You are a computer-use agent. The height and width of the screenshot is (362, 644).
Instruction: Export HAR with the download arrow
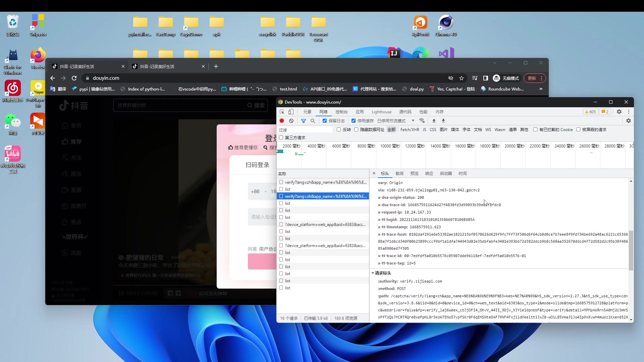pos(443,121)
